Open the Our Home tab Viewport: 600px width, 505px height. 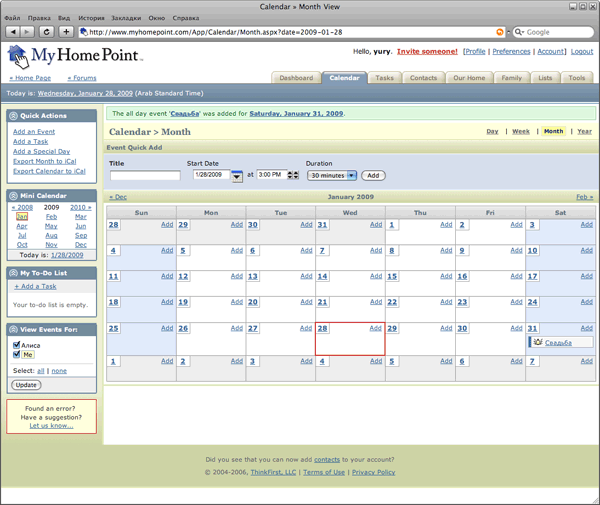point(469,78)
